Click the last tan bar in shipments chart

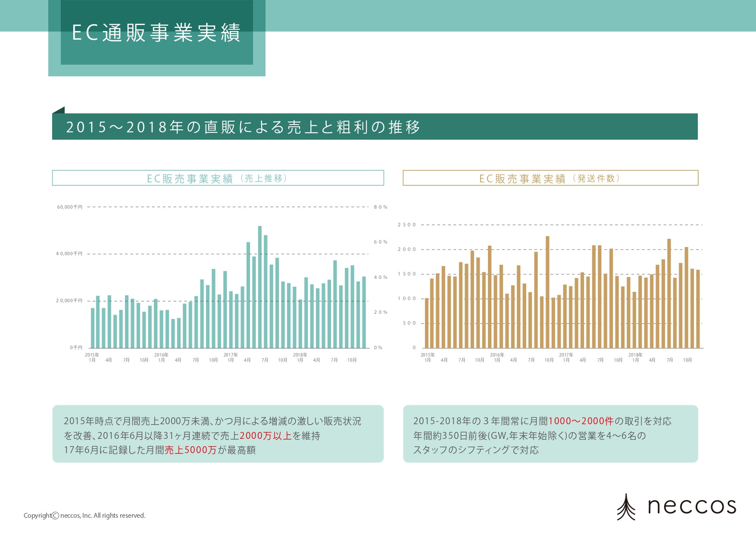tap(698, 309)
